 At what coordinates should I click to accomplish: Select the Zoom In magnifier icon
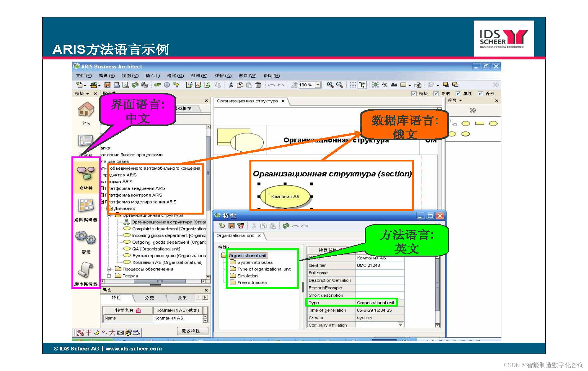[x=330, y=85]
